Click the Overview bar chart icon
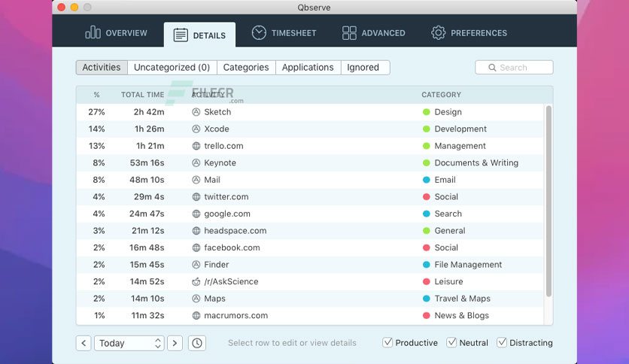The width and height of the screenshot is (629, 364). point(93,32)
